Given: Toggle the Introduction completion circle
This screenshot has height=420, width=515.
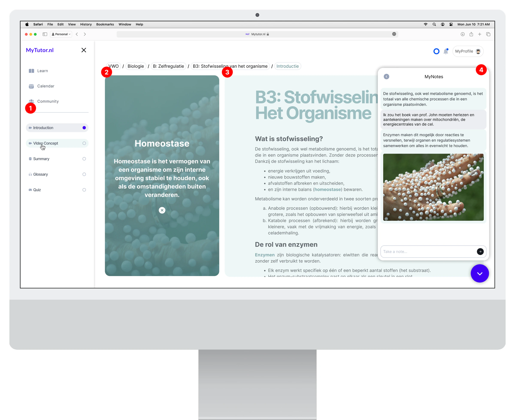Looking at the screenshot, I should [84, 128].
